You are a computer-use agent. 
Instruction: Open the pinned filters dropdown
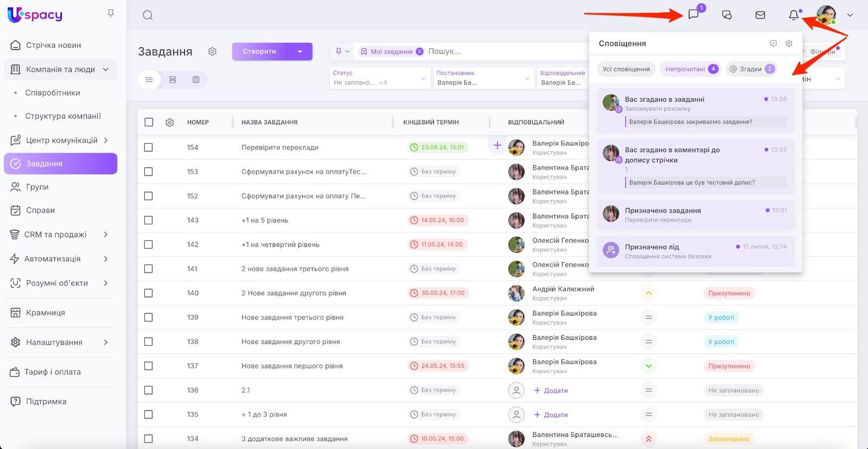pyautogui.click(x=342, y=52)
